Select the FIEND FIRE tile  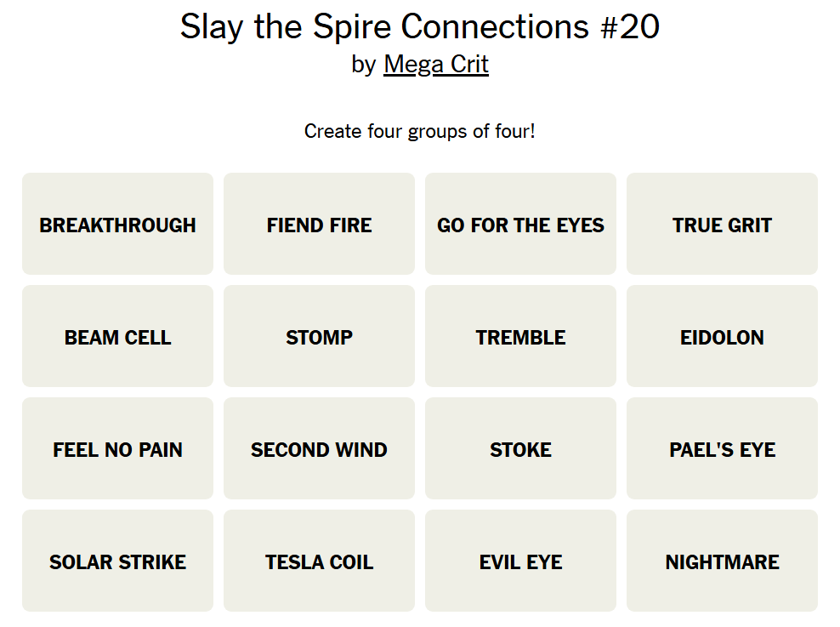[x=319, y=225]
